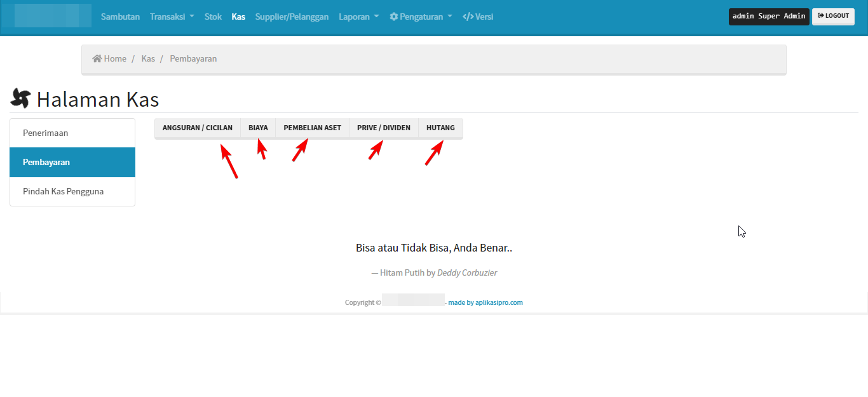Open the Stok menu item
The height and width of the screenshot is (397, 868).
point(213,17)
